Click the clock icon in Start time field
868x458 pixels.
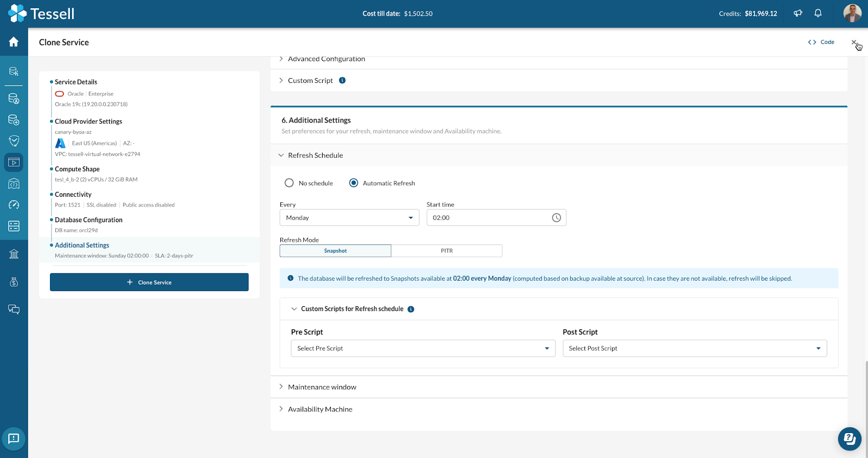[557, 218]
